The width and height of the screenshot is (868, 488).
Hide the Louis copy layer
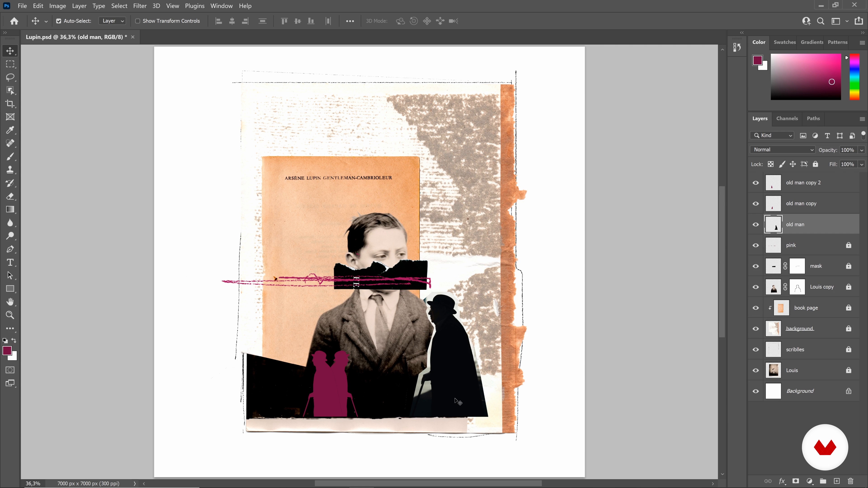click(756, 287)
